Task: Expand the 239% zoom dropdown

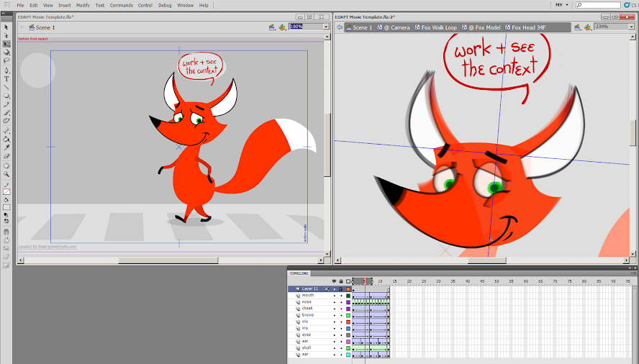Action: click(x=631, y=27)
